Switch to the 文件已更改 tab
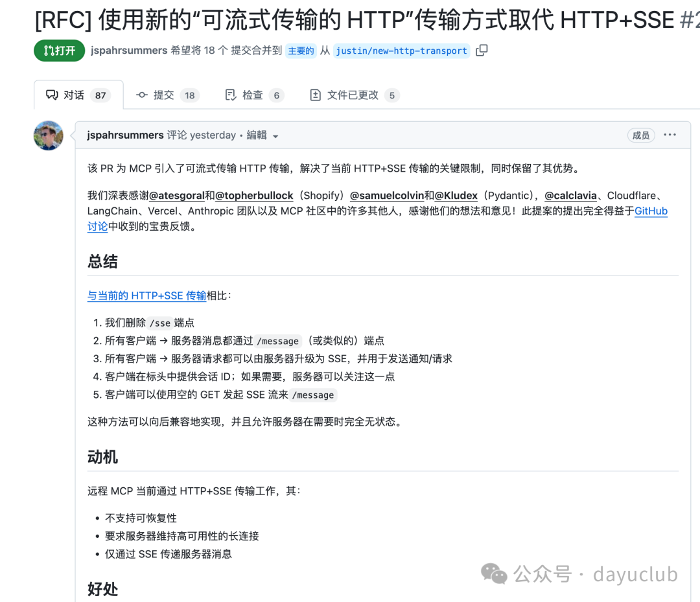The height and width of the screenshot is (602, 700). [353, 95]
